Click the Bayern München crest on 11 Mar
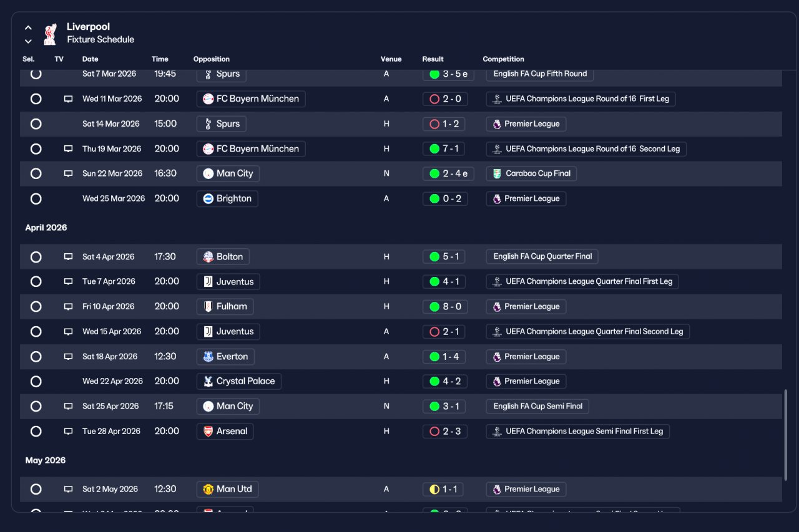 click(208, 99)
